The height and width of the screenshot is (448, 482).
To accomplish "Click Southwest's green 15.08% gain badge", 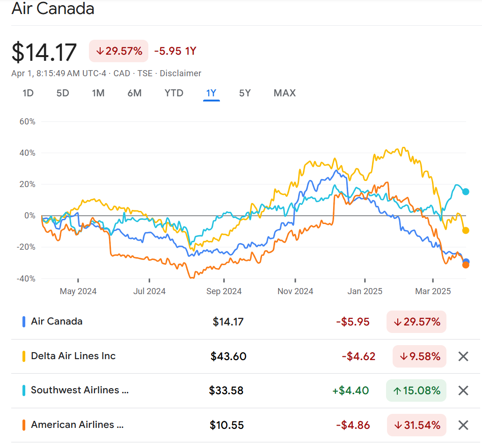I will (x=416, y=390).
